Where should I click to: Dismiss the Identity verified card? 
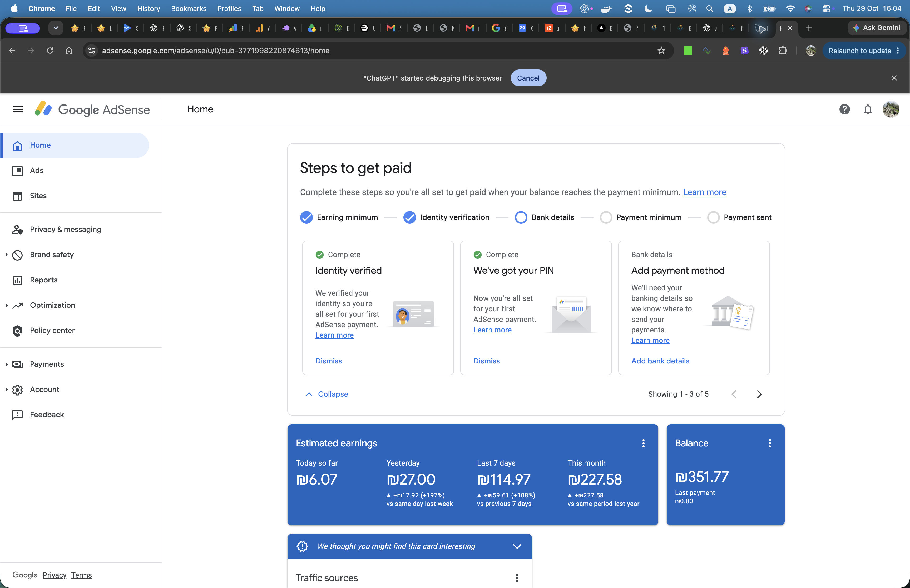pos(328,361)
